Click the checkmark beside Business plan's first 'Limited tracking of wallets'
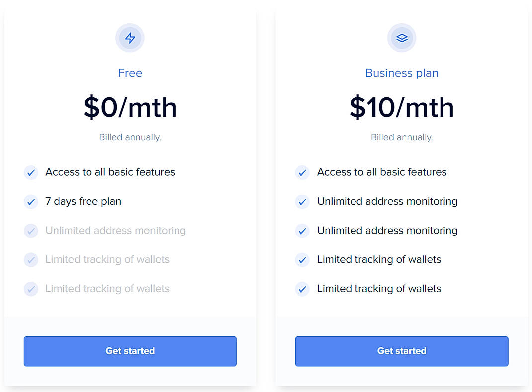This screenshot has width=532, height=392. point(302,259)
